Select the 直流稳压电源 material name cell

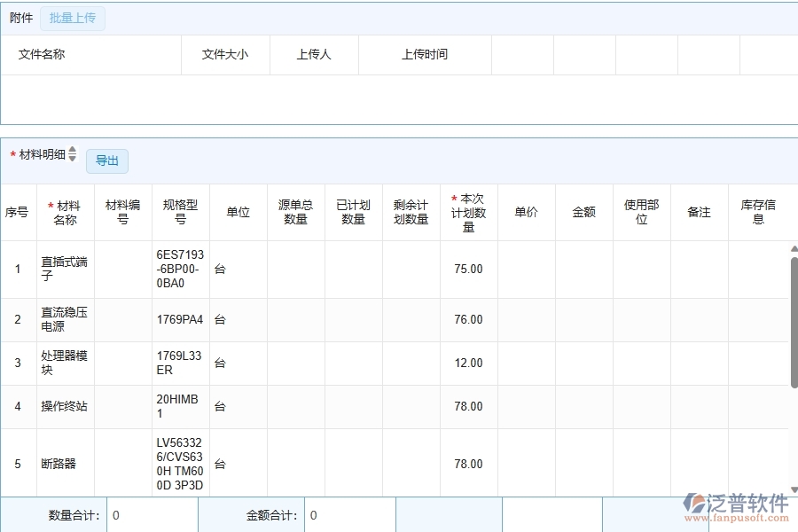[x=65, y=319]
